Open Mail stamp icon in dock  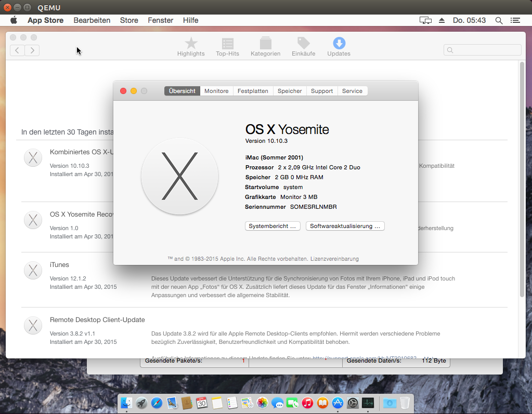[x=172, y=403]
